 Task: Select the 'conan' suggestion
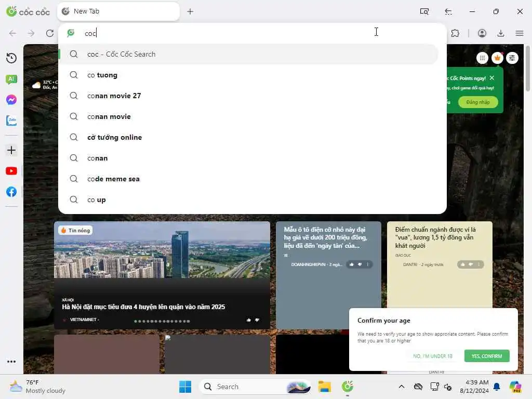click(x=249, y=158)
